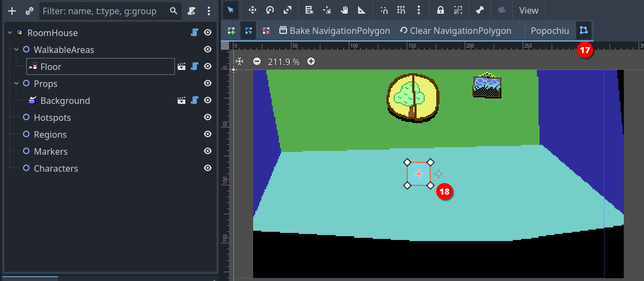Collapse the RoomHouse root node
644x281 pixels.
coord(10,32)
